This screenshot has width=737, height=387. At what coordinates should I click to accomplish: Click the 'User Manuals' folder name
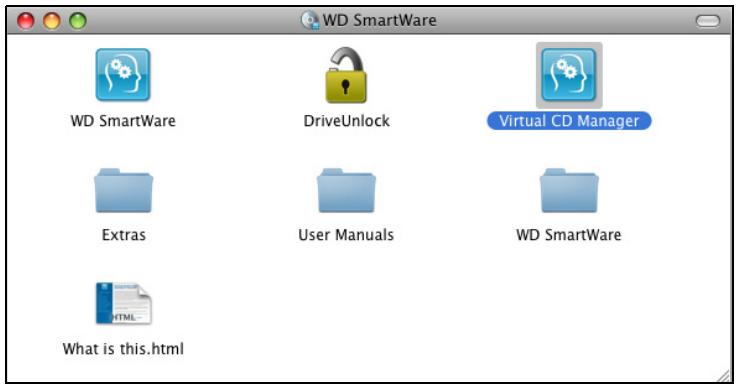pos(346,235)
